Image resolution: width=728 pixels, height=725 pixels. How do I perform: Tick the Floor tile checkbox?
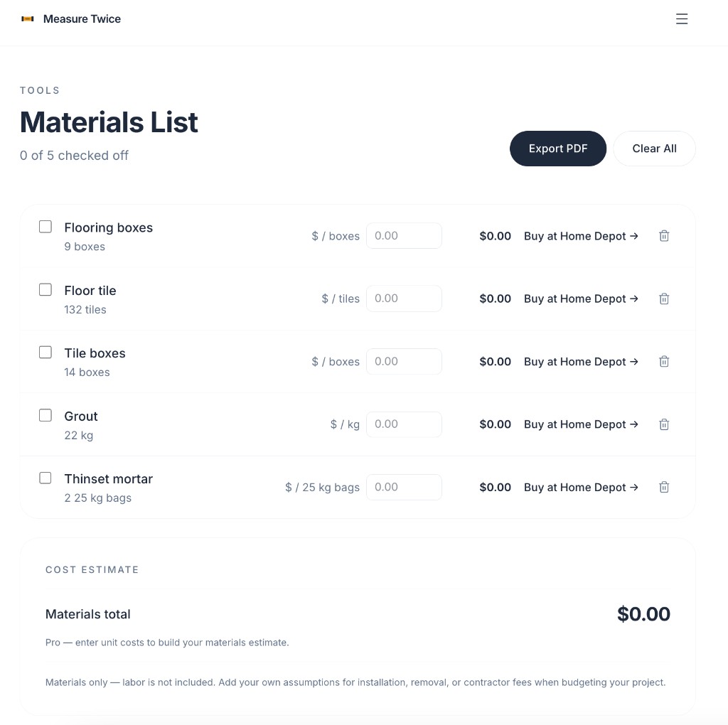[45, 289]
